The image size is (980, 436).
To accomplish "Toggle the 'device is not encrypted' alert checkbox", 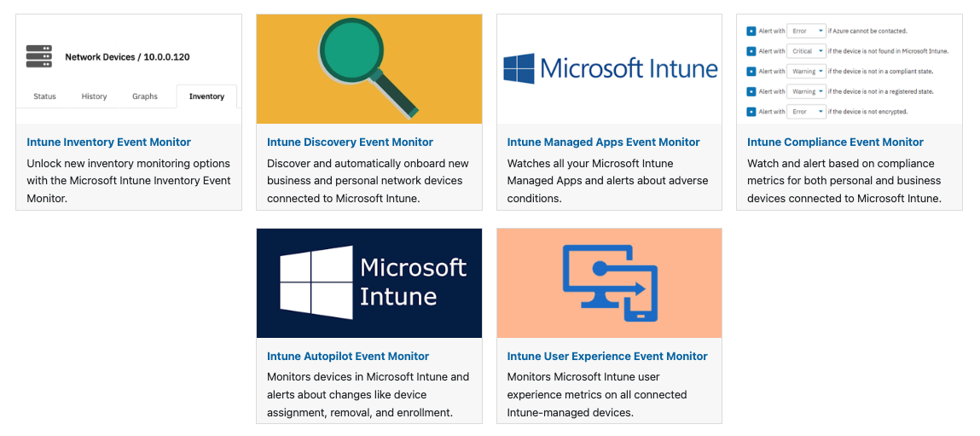I will (x=751, y=112).
